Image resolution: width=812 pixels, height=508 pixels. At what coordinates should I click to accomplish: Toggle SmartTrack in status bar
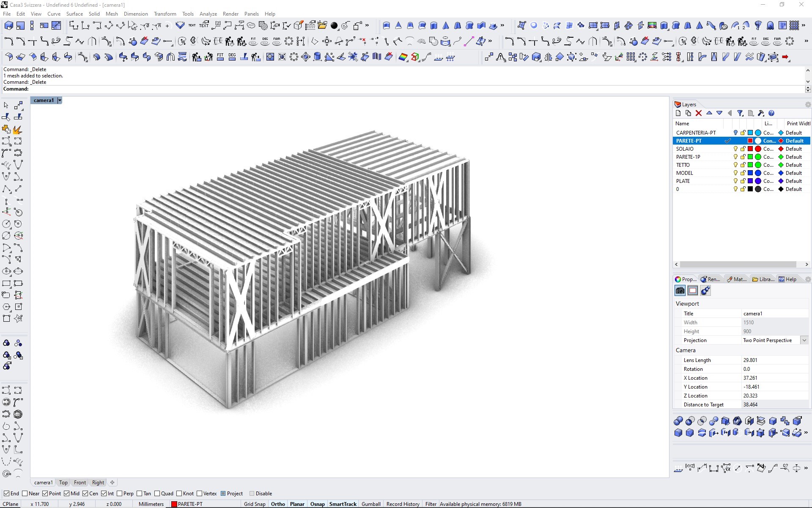pos(343,504)
